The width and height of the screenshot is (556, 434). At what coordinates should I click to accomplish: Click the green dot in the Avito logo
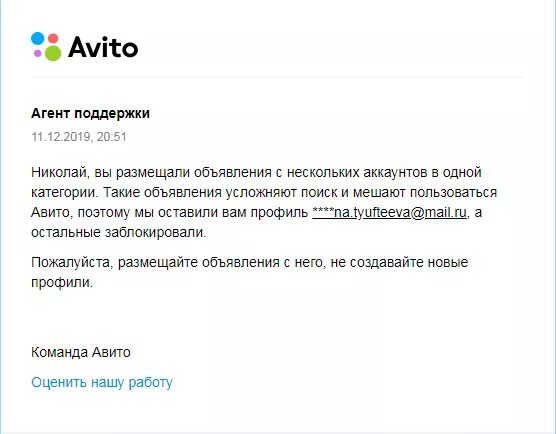[53, 53]
